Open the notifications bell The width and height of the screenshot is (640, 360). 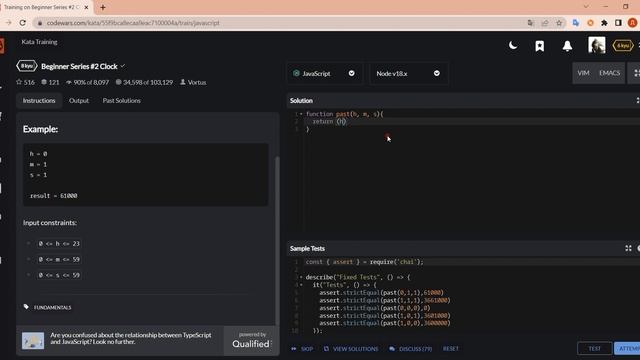(567, 46)
